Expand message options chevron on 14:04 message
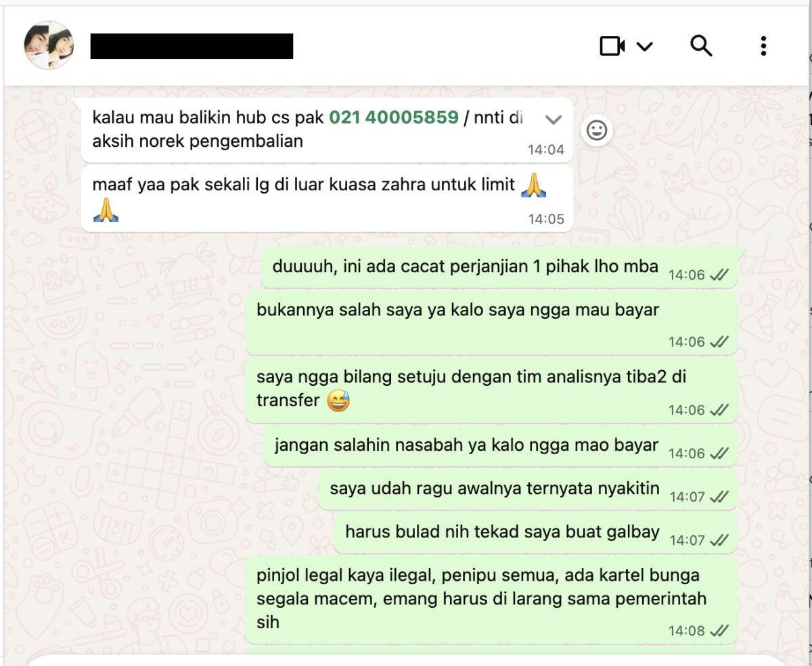812x666 pixels. [x=554, y=120]
